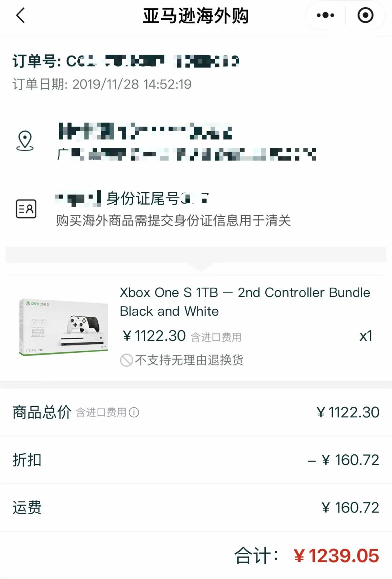392x579 pixels.
Task: Tap the location pin icon
Action: 25,141
